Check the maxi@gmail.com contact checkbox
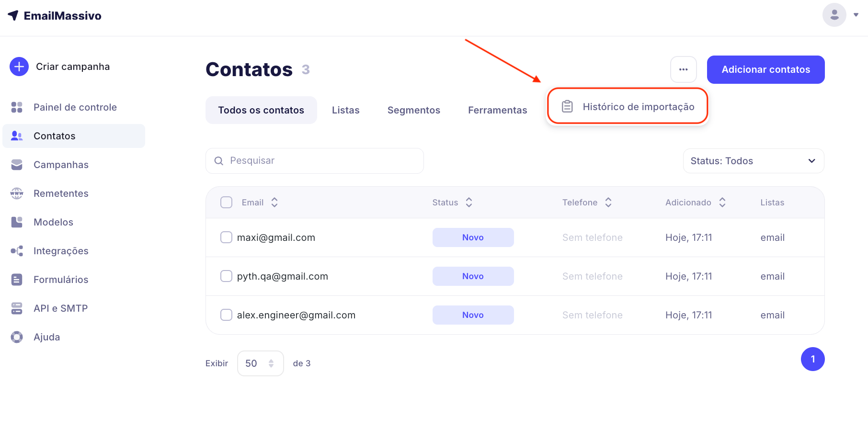The image size is (868, 440). (x=226, y=237)
